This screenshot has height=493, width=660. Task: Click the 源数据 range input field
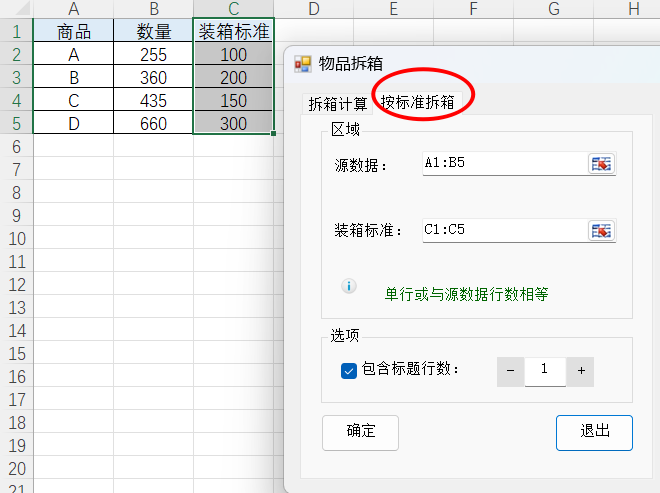click(x=505, y=164)
